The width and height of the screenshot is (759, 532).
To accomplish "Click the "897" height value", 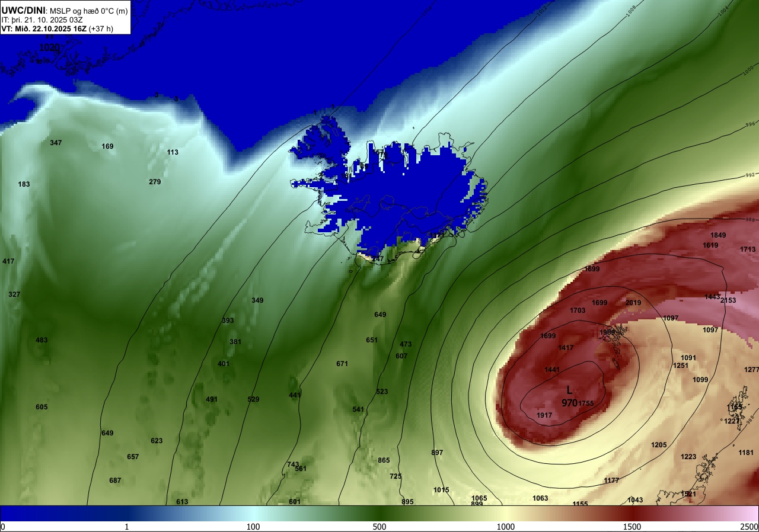I will click(437, 453).
